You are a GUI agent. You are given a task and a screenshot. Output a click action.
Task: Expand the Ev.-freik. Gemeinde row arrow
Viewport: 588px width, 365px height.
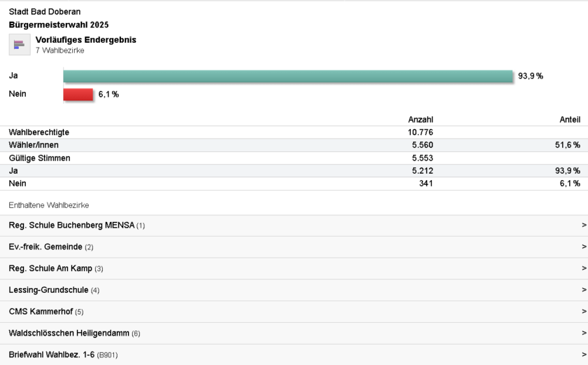pos(583,247)
